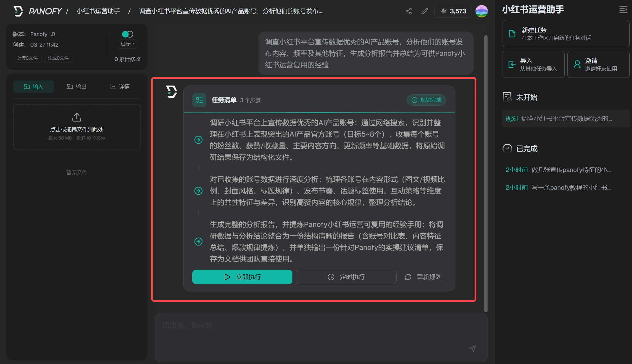The width and height of the screenshot is (632, 364).
Task: Toggle the 进行中 status switch
Action: [128, 34]
